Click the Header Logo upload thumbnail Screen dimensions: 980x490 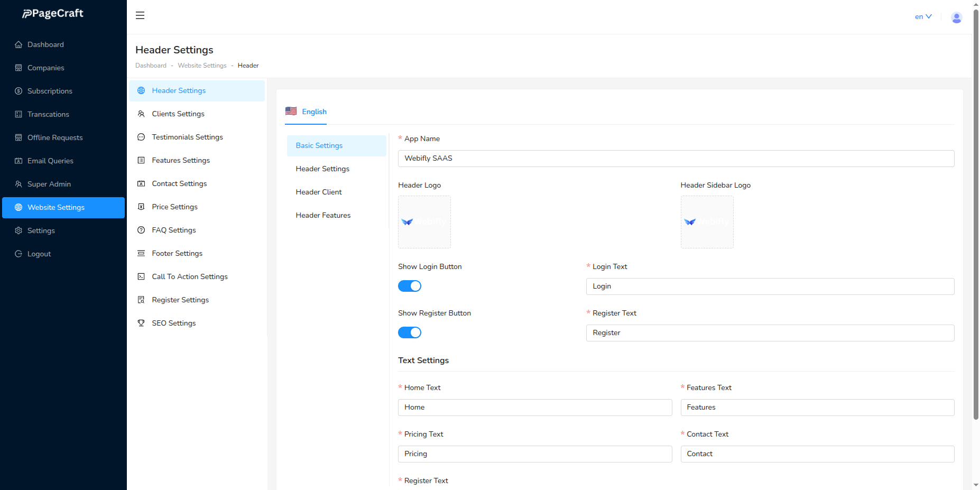click(x=424, y=222)
